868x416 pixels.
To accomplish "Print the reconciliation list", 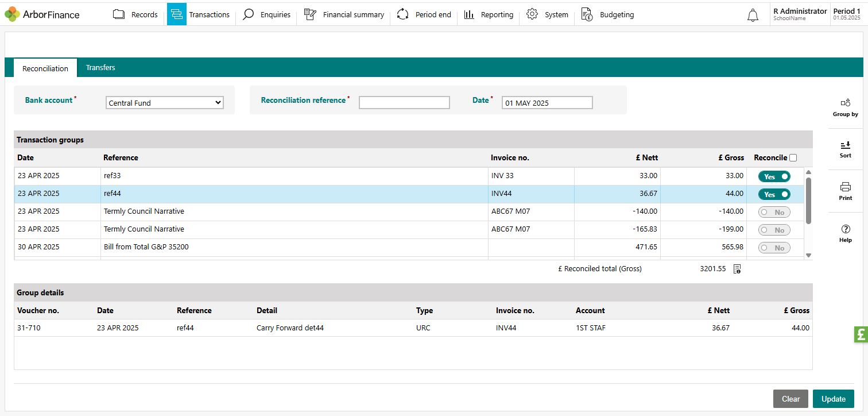I will click(845, 191).
